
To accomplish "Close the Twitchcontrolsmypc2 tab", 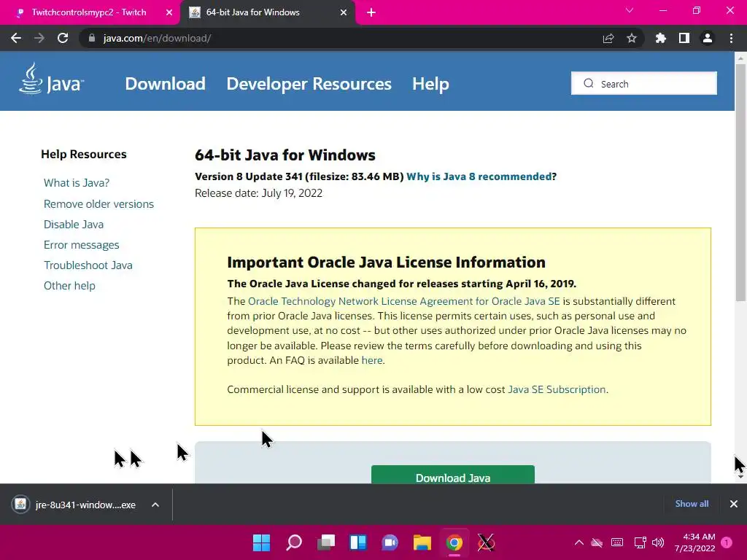I will [169, 12].
